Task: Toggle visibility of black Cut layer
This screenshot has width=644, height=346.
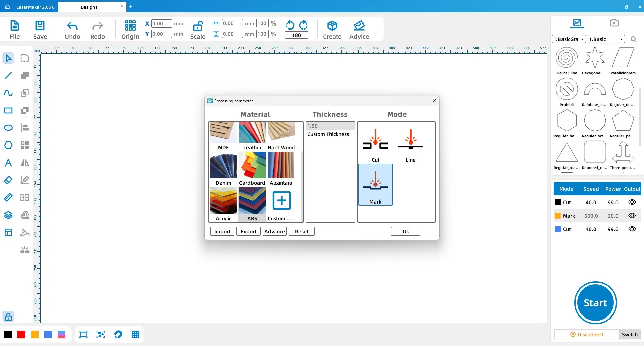Action: coord(632,202)
